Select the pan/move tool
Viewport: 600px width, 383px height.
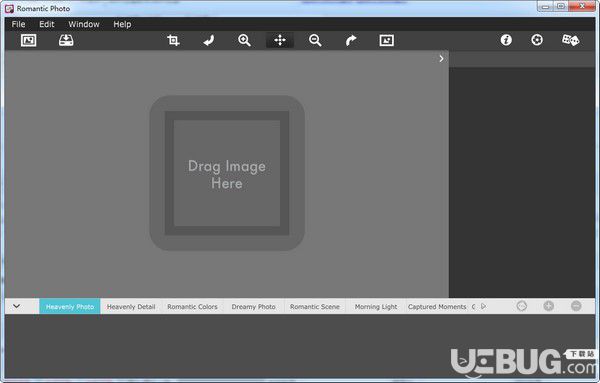(280, 40)
